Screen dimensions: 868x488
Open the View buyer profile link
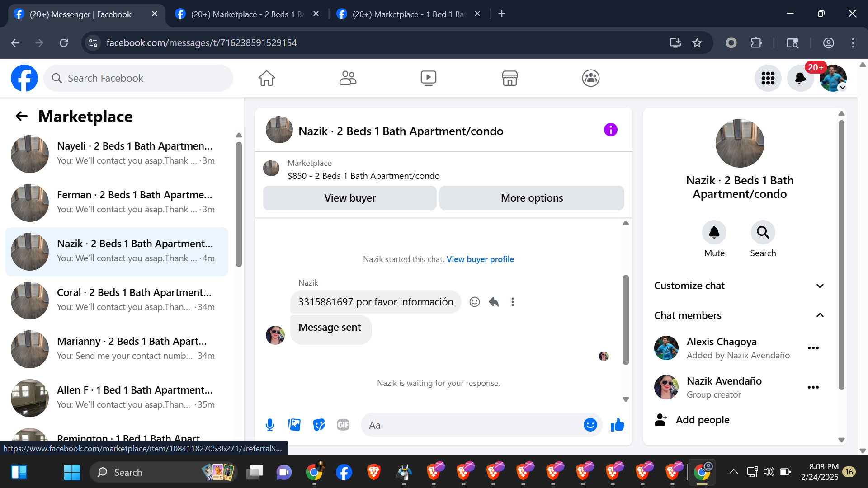[480, 259]
